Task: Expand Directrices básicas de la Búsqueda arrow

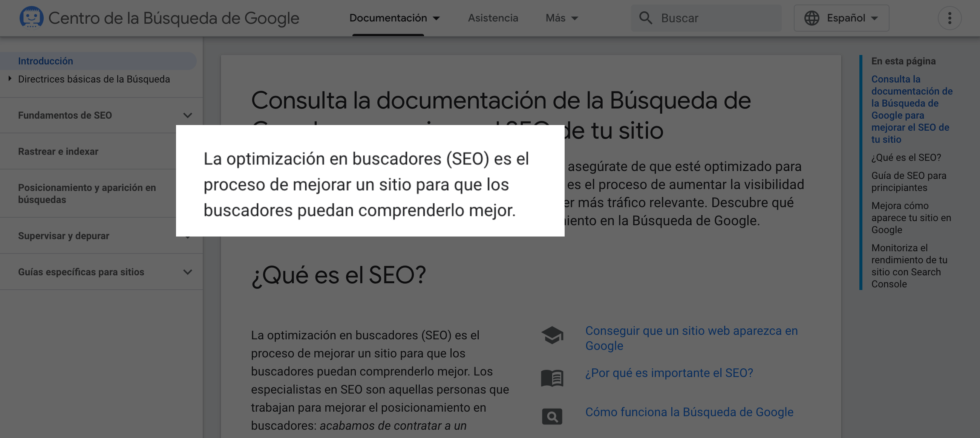Action: tap(10, 79)
